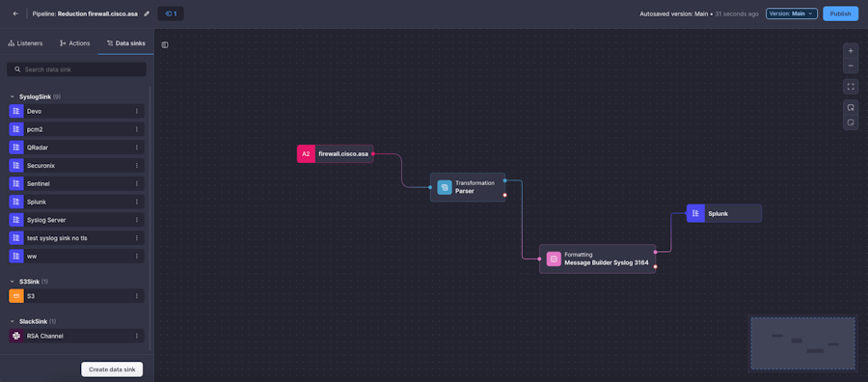The width and height of the screenshot is (868, 382).
Task: Open options menu for QRadar
Action: coord(137,148)
